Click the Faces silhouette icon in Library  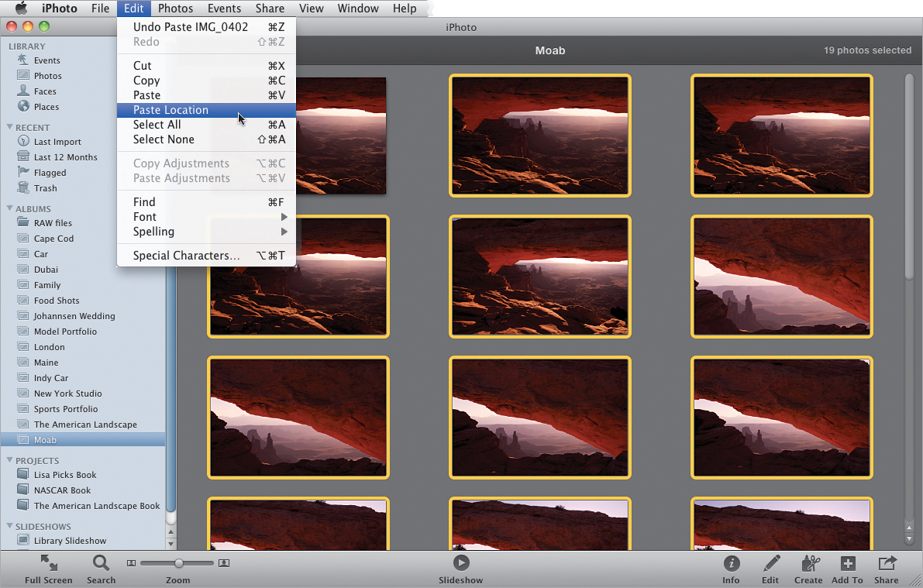point(23,91)
